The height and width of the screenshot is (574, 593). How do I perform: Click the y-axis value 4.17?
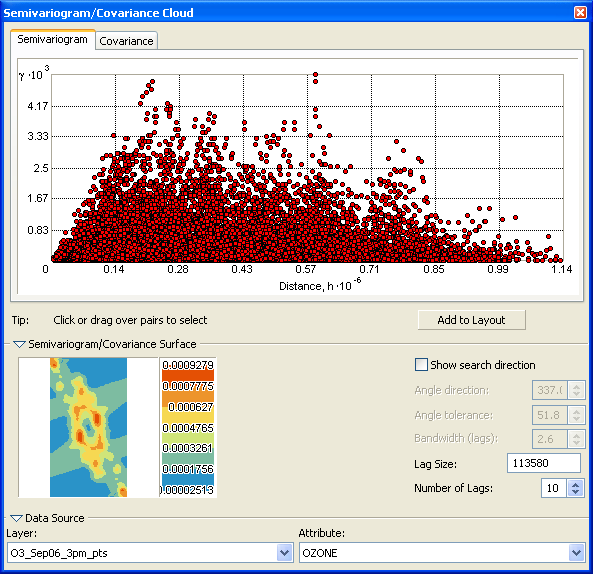(38, 106)
